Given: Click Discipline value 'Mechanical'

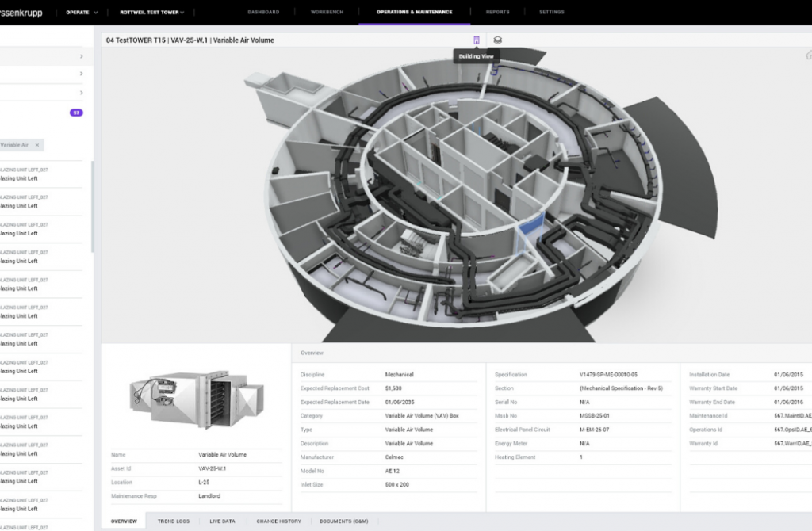Looking at the screenshot, I should (x=400, y=375).
